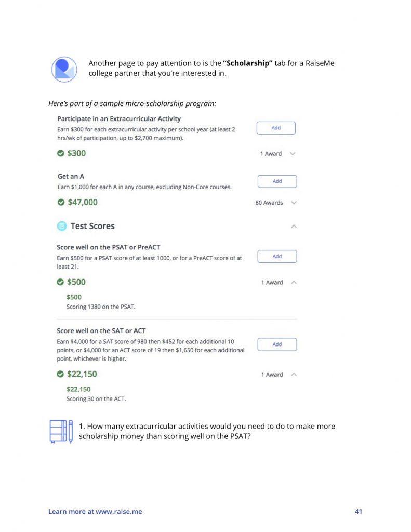Add an Extracurricular Activity entry

(x=276, y=128)
